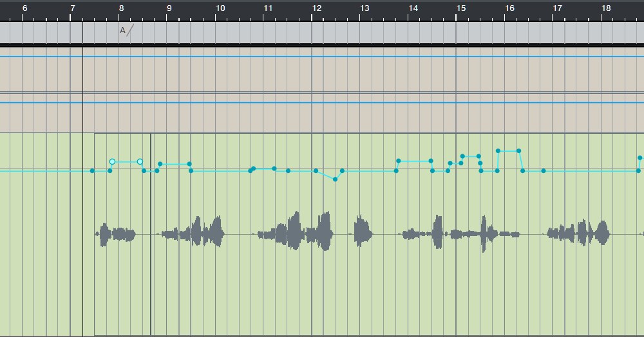Move cursor to bar 14 on ruler

(413, 8)
